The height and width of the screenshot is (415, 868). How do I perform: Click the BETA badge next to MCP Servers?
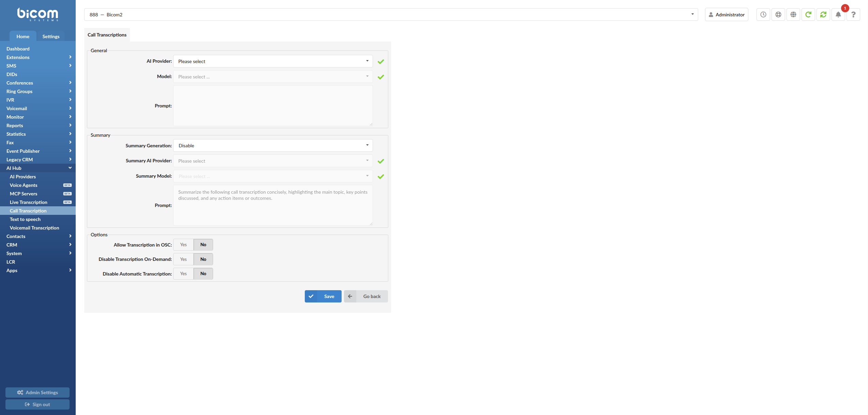pyautogui.click(x=68, y=194)
